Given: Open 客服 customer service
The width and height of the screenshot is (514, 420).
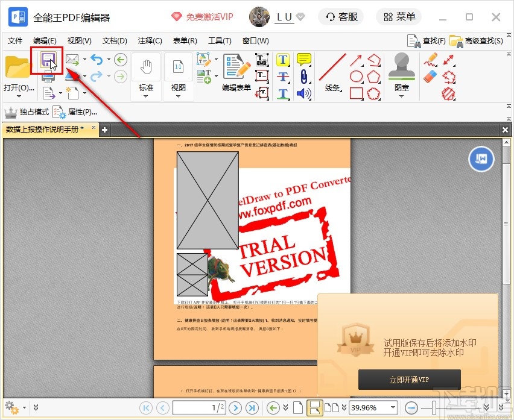Looking at the screenshot, I should (x=341, y=17).
